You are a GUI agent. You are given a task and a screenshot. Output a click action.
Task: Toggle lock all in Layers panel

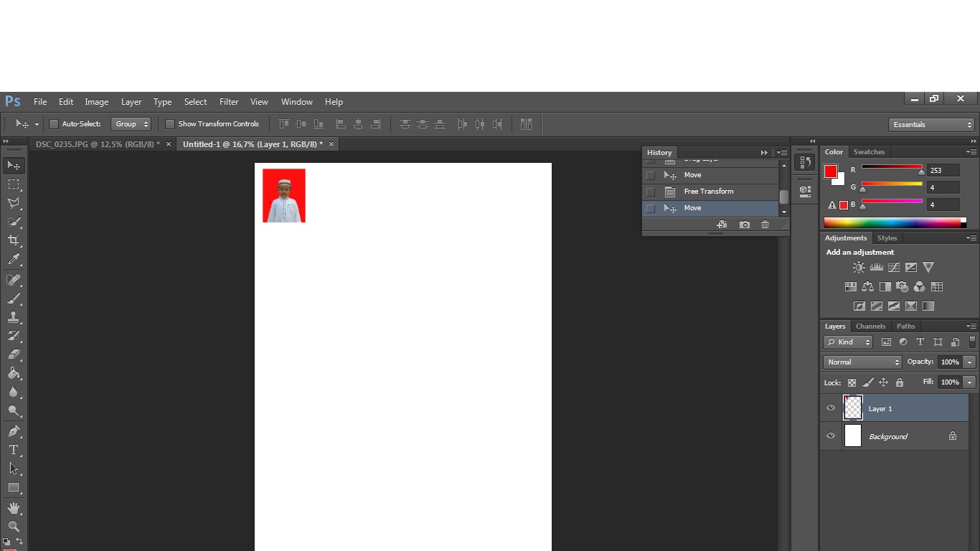[900, 383]
